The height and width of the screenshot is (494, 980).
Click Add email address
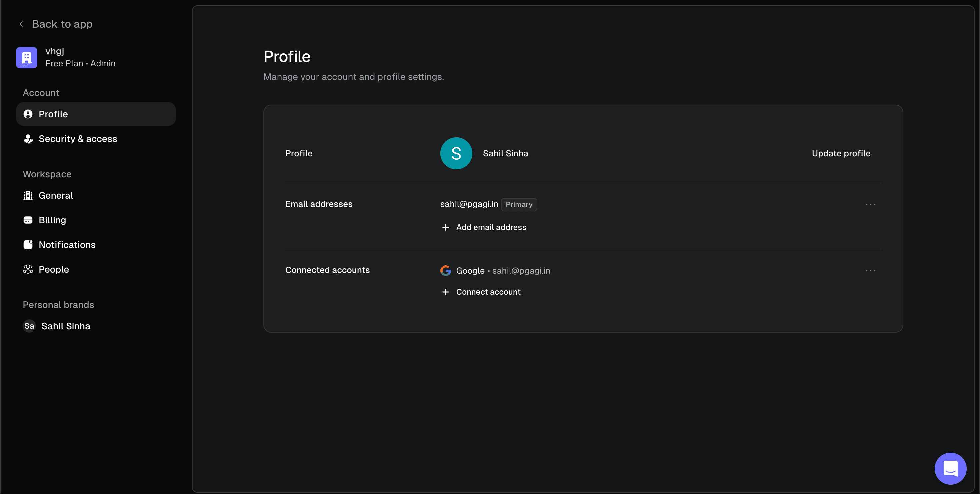(491, 227)
